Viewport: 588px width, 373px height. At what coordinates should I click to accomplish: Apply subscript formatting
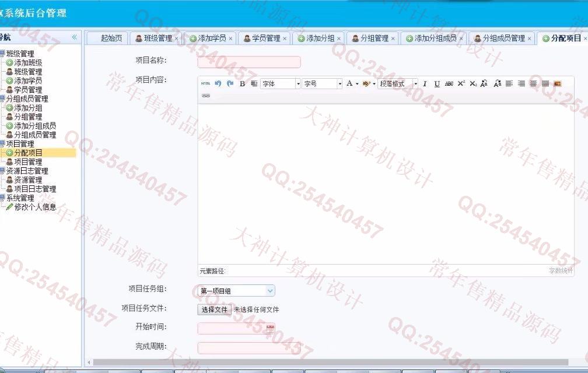pyautogui.click(x=473, y=83)
